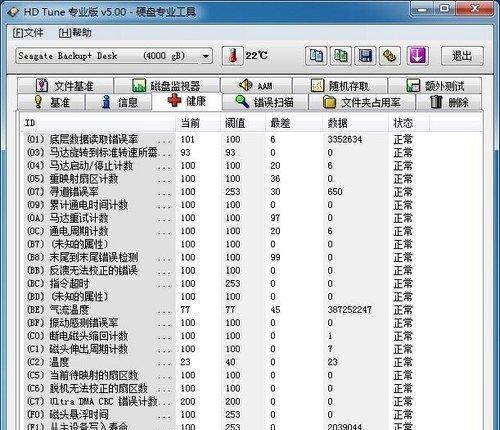Click the HD Tune title bar app icon

tap(14, 12)
